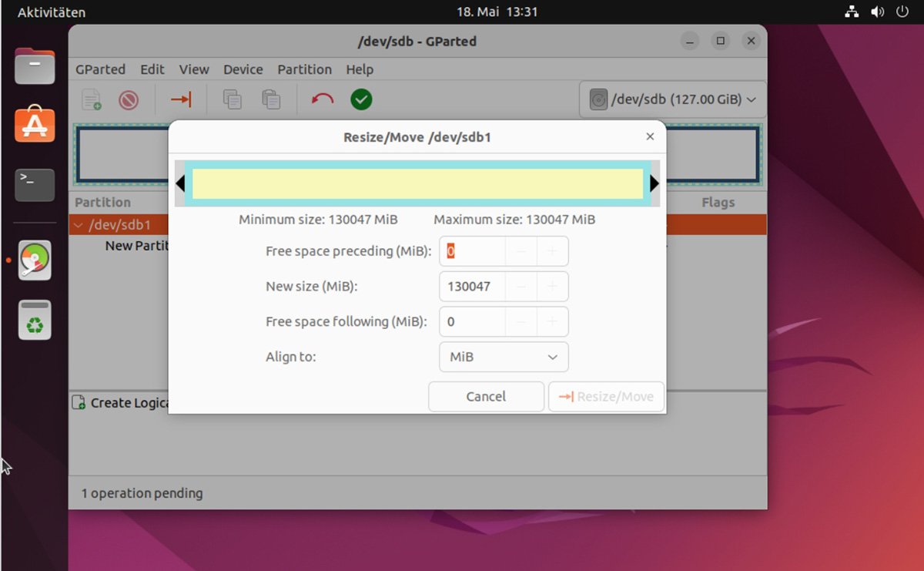Click the Apply operations checkmark icon
The width and height of the screenshot is (924, 571).
360,99
